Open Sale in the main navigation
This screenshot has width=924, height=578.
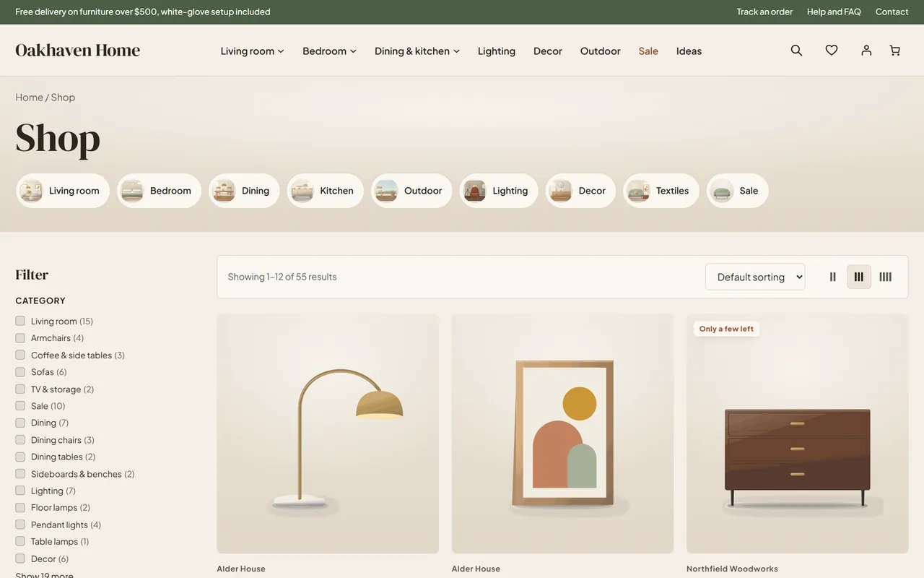pos(648,51)
